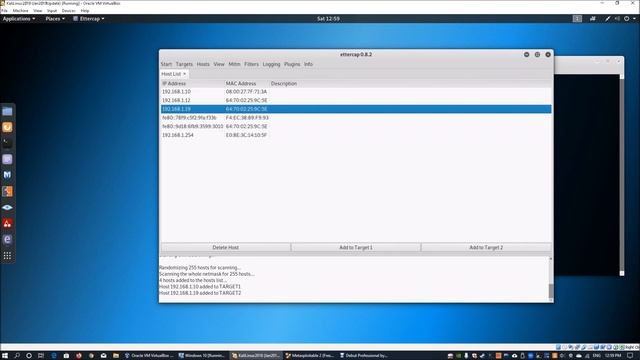The width and height of the screenshot is (640, 360).
Task: Open the Ettercap Start menu
Action: click(166, 64)
